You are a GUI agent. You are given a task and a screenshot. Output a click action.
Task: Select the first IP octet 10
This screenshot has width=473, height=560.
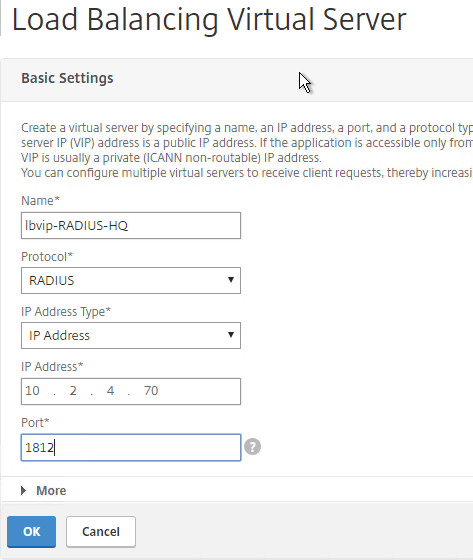pyautogui.click(x=33, y=391)
